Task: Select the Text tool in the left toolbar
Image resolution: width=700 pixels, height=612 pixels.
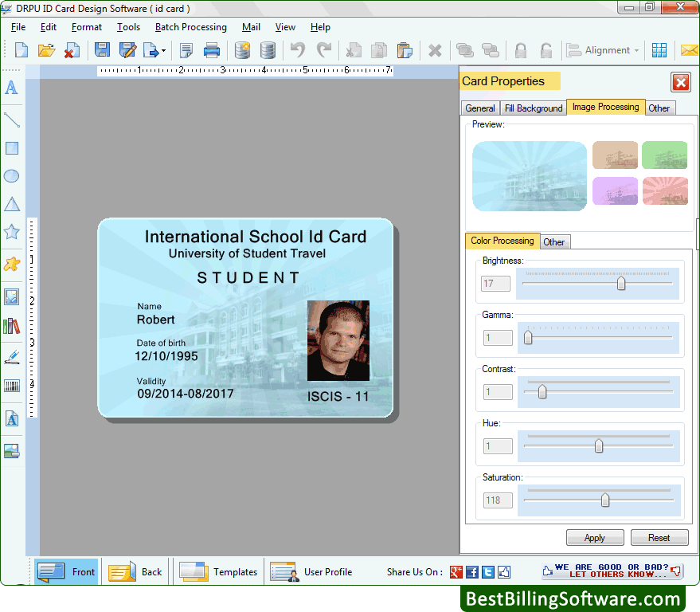Action: click(x=11, y=88)
